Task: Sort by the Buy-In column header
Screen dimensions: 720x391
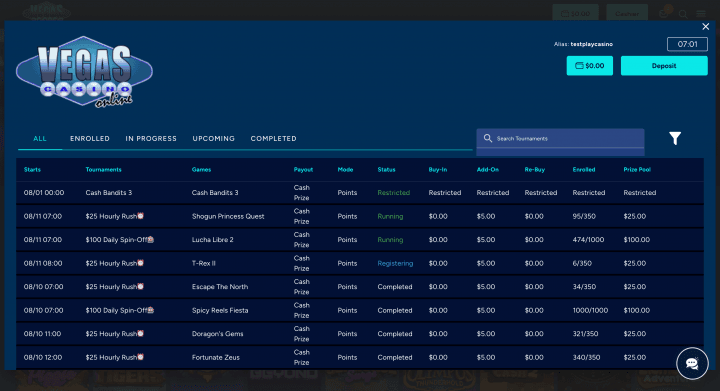Action: [x=438, y=170]
